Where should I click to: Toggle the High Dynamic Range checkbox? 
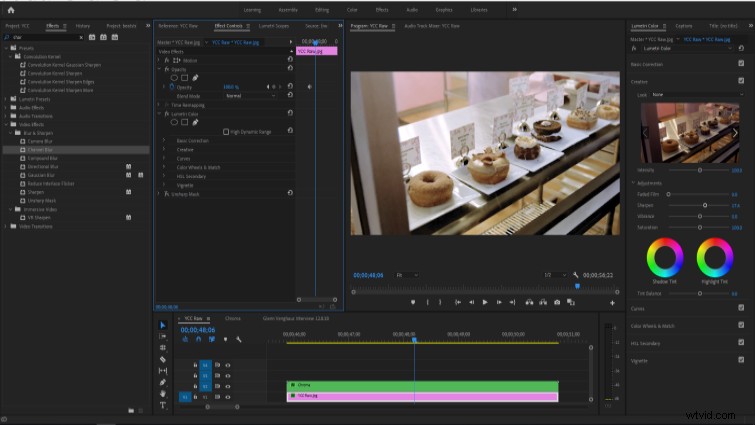[x=226, y=132]
